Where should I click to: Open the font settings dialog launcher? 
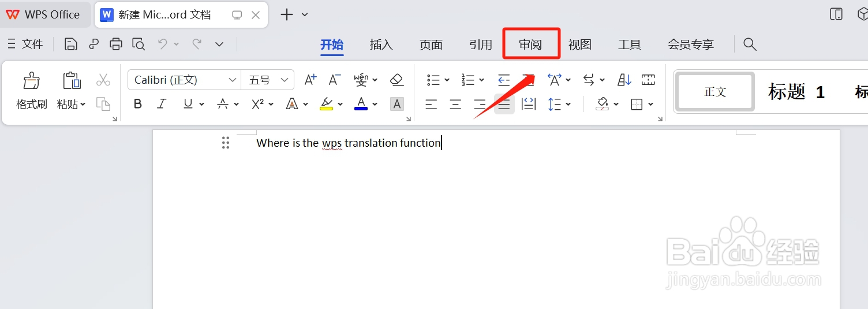pyautogui.click(x=409, y=119)
